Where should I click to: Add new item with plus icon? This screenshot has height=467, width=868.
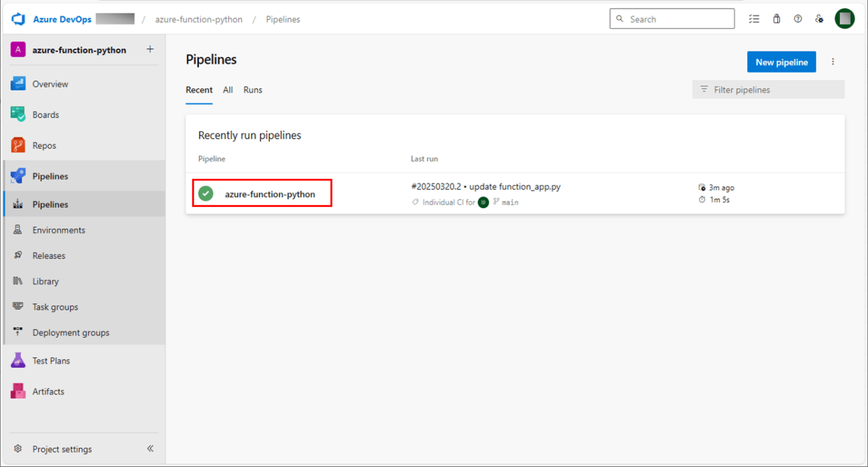tap(150, 49)
